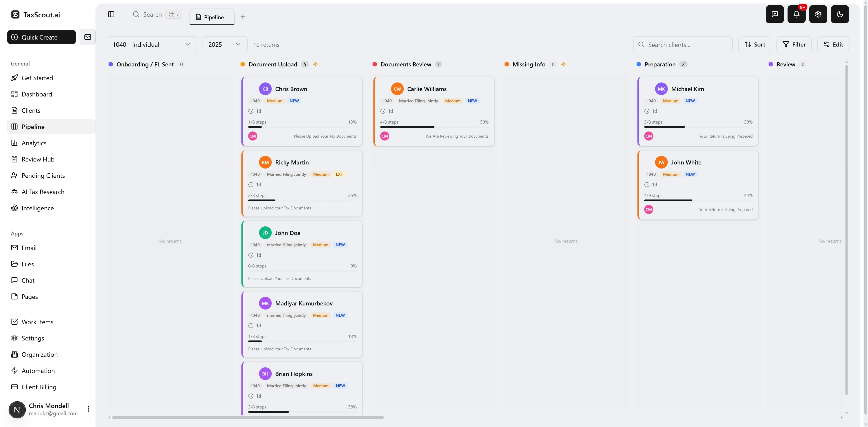Toggle the sidebar panel icon

[111, 14]
